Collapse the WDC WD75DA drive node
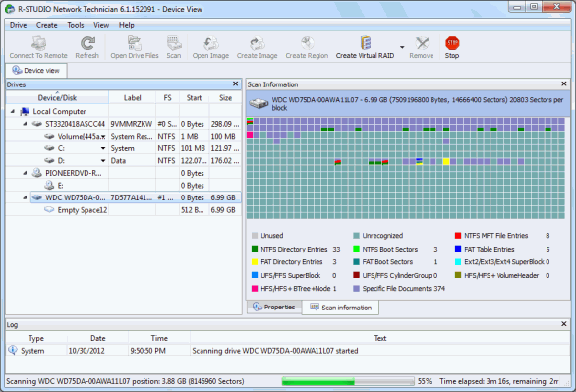576x392 pixels. click(25, 197)
